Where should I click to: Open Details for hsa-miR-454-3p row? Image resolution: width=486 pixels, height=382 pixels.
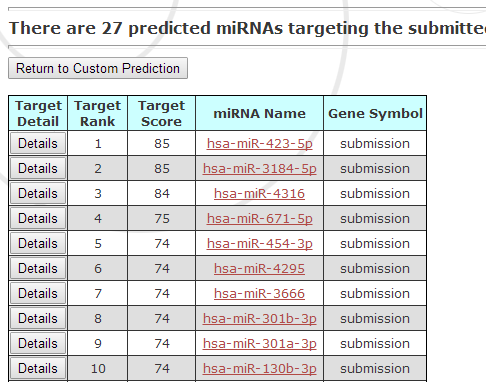tap(38, 243)
